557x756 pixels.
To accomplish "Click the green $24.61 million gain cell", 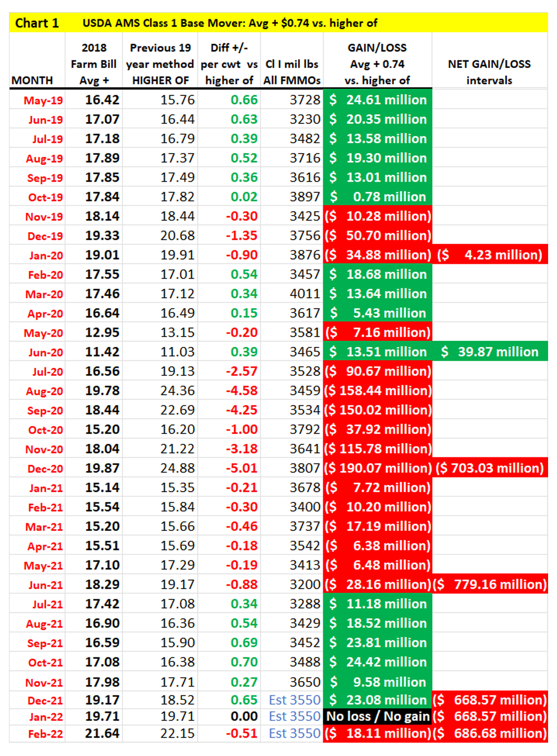I will (378, 100).
